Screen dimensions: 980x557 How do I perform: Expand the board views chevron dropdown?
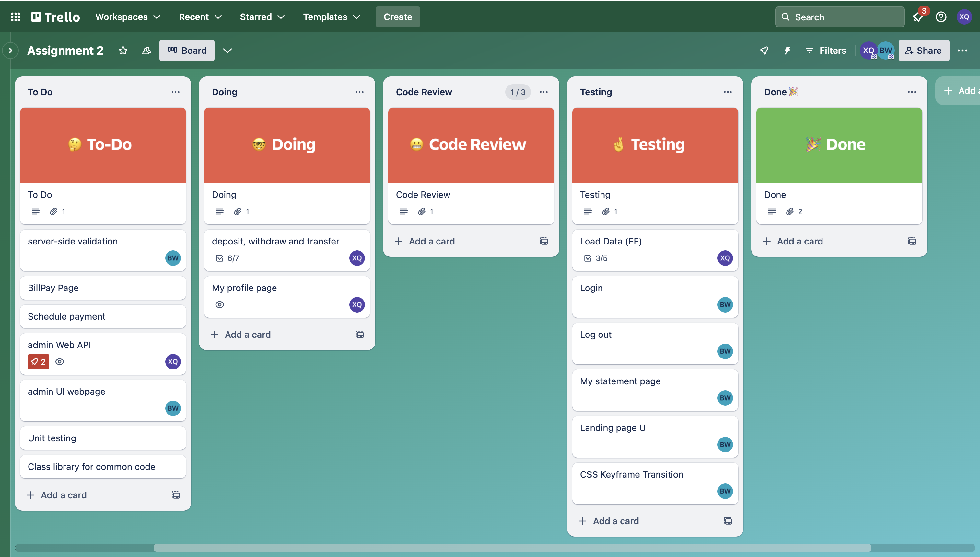point(227,51)
